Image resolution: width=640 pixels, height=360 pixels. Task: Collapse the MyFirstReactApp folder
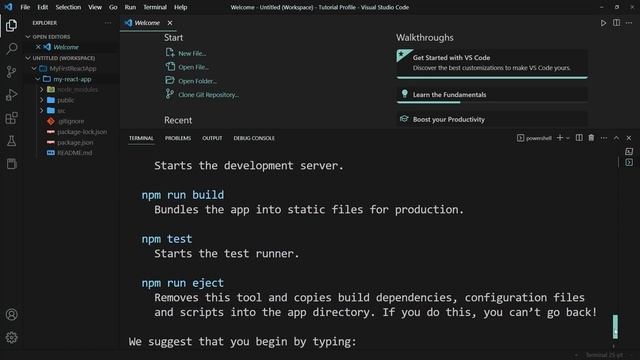pyautogui.click(x=34, y=69)
